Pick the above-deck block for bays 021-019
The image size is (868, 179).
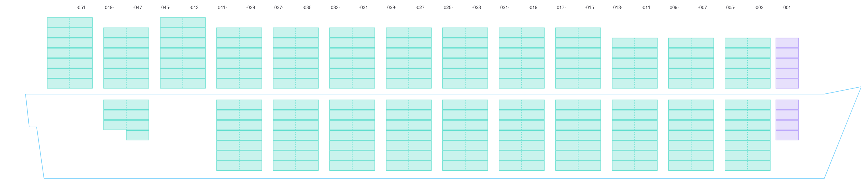point(522,58)
